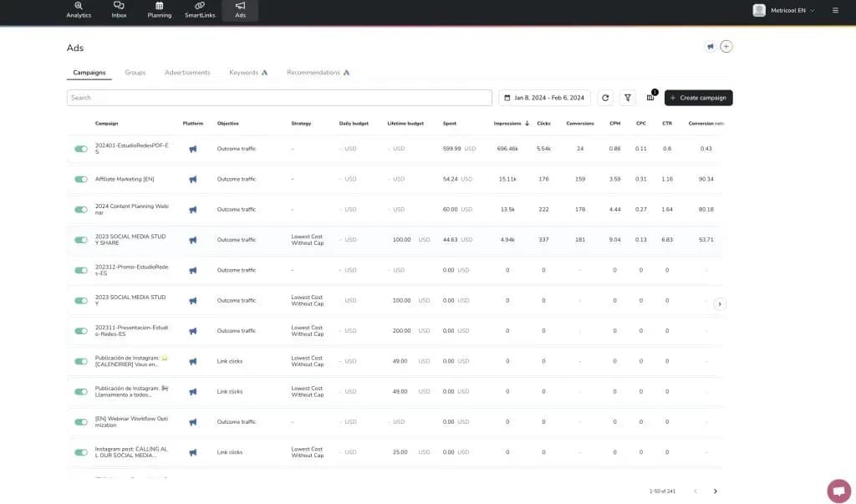Toggle the 202312-Promo-EstudioRedes-ES campaign
Viewport: 856px width, 504px height.
click(81, 270)
